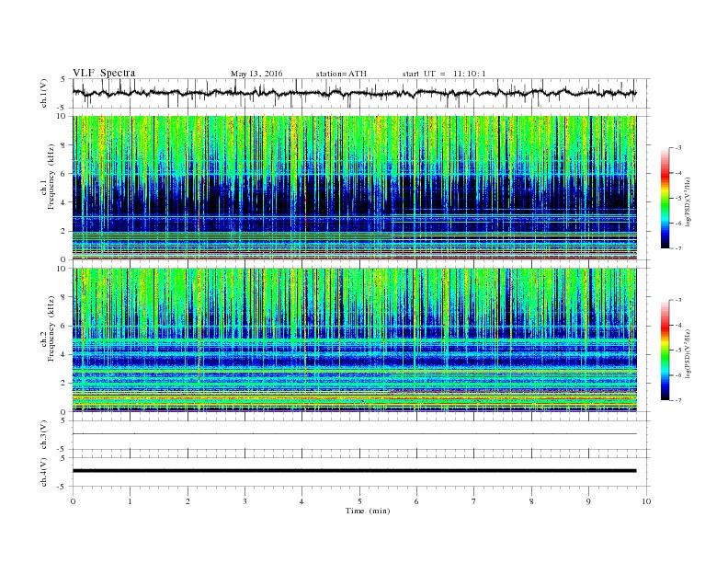The height and width of the screenshot is (563, 728).
Task: Click the ch.3(V) axis label
Action: click(44, 435)
